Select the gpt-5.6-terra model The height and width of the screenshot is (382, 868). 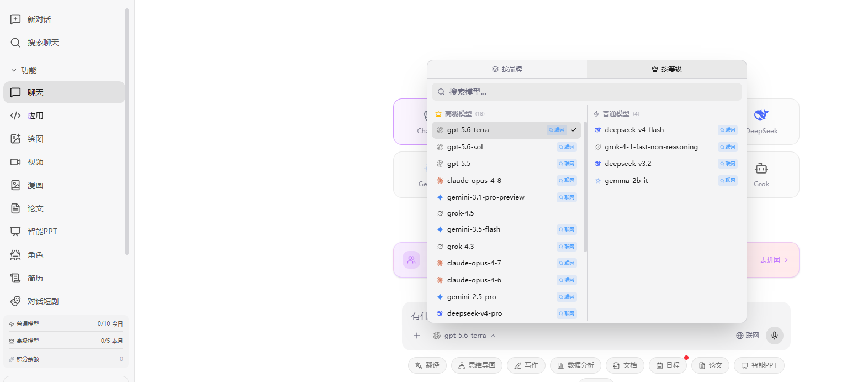click(506, 130)
